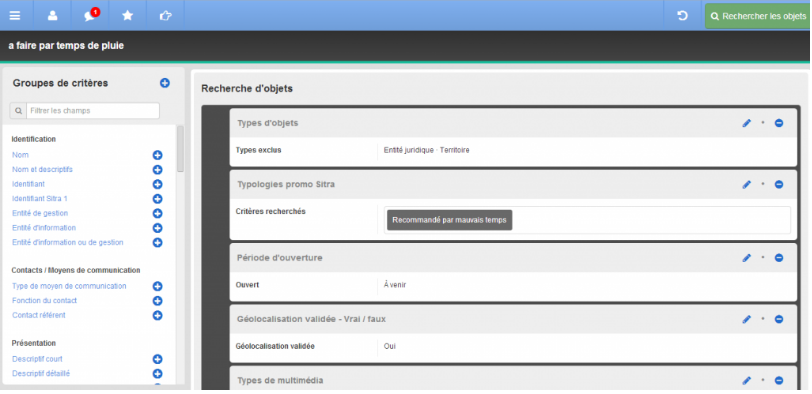Click Entité juridique · Territoire value
Image resolution: width=812 pixels, height=394 pixels.
point(427,150)
